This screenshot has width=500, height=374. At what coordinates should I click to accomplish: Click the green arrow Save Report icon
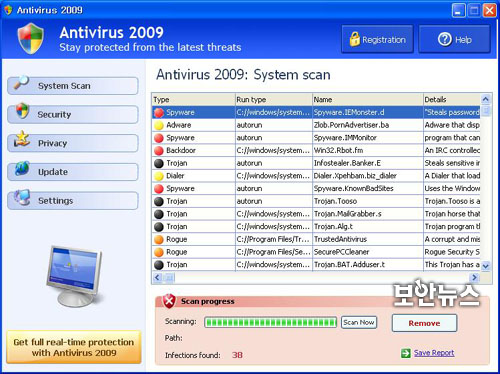(x=406, y=353)
